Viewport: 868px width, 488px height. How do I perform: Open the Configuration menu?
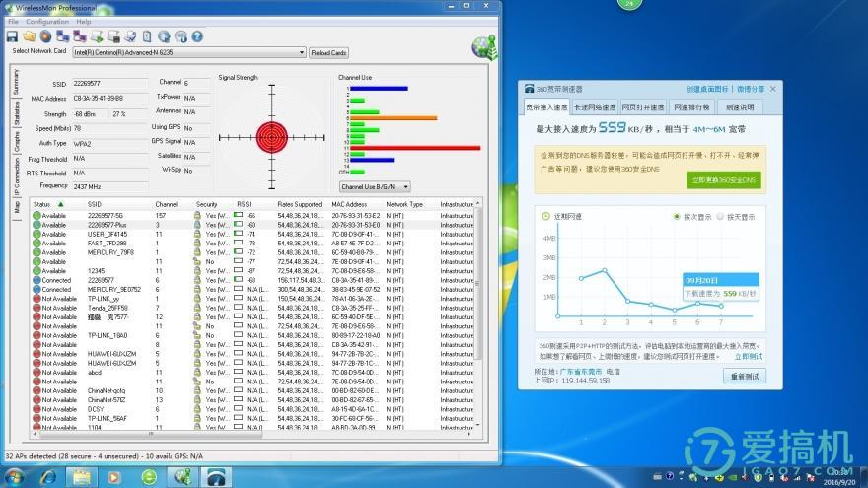click(x=47, y=22)
